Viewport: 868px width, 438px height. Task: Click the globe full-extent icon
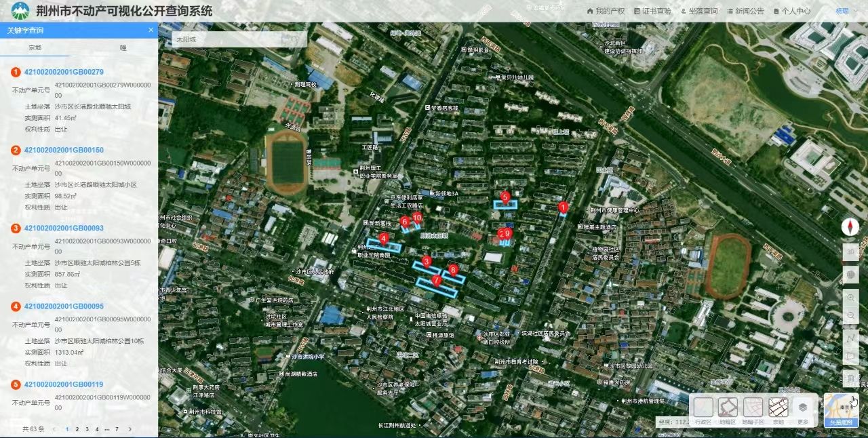(x=850, y=275)
